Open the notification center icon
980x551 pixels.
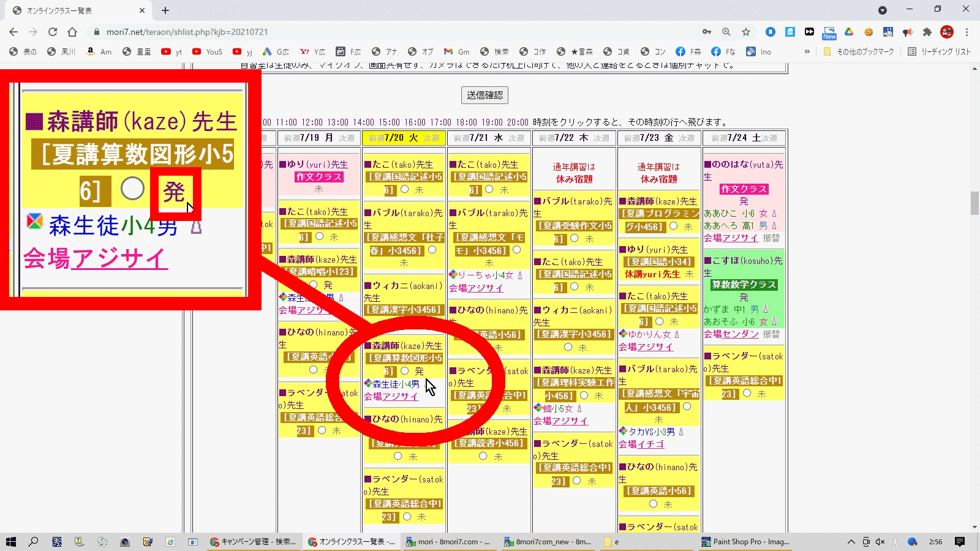coord(960,541)
